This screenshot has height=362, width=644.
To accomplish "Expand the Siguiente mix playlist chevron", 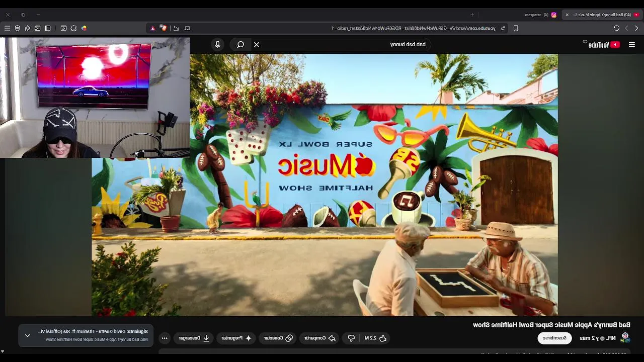I will [28, 335].
